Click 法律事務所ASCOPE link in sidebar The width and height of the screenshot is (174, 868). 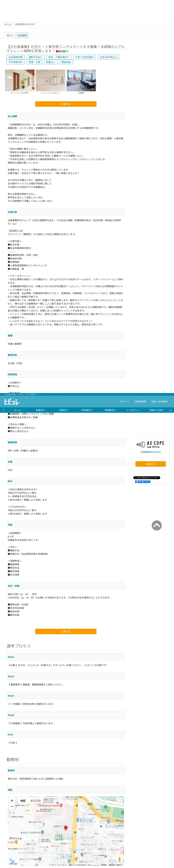[151, 452]
